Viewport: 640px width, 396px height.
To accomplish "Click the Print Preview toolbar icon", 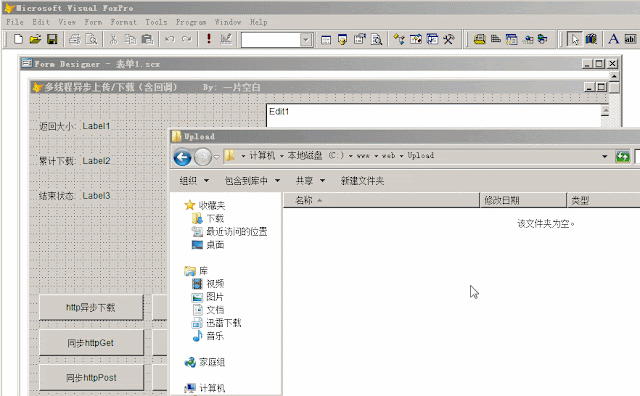I will (x=92, y=39).
